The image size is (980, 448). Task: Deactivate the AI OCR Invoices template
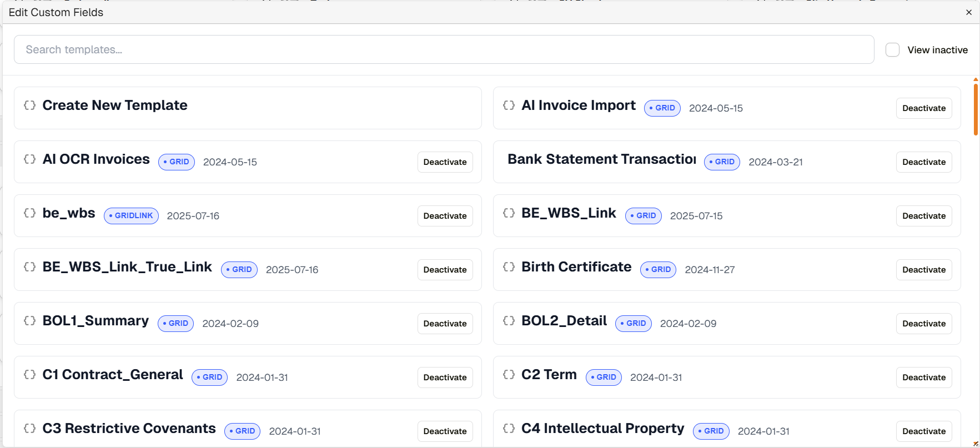[x=445, y=162]
